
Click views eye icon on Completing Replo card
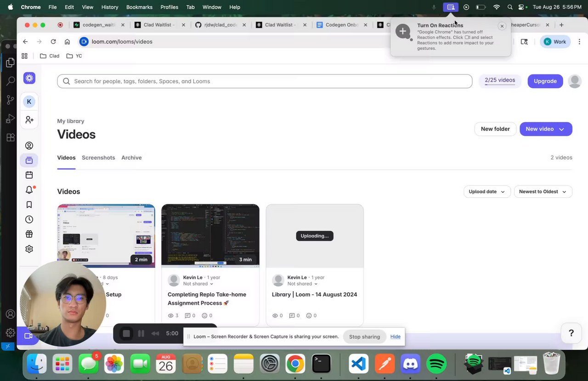pyautogui.click(x=171, y=315)
